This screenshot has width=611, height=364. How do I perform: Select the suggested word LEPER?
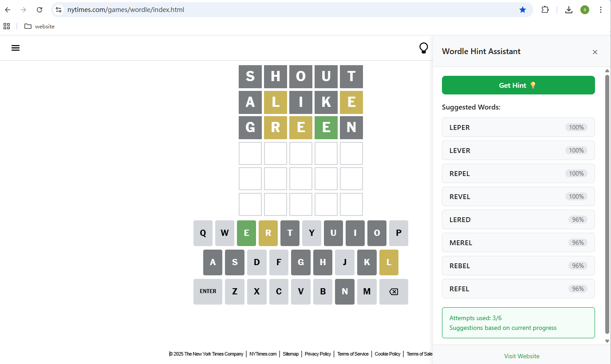click(x=518, y=127)
